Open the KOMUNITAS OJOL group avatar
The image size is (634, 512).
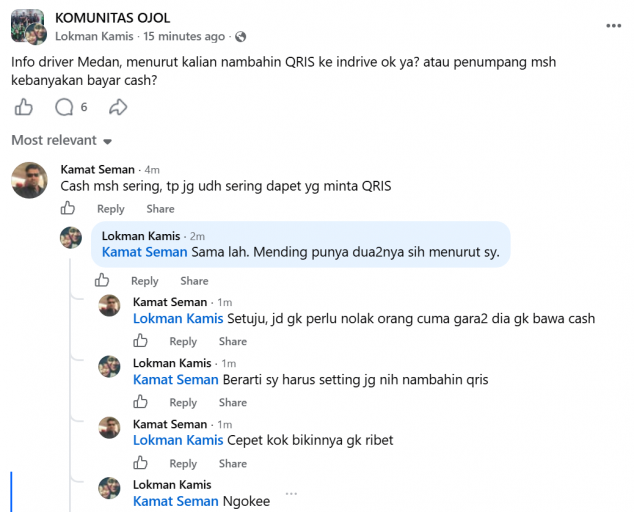click(27, 26)
